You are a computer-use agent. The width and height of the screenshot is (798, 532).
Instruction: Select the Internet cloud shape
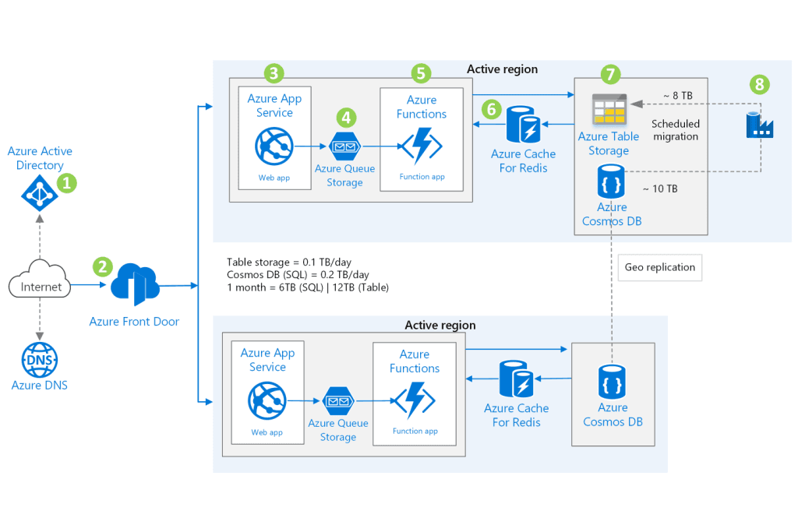click(x=40, y=279)
